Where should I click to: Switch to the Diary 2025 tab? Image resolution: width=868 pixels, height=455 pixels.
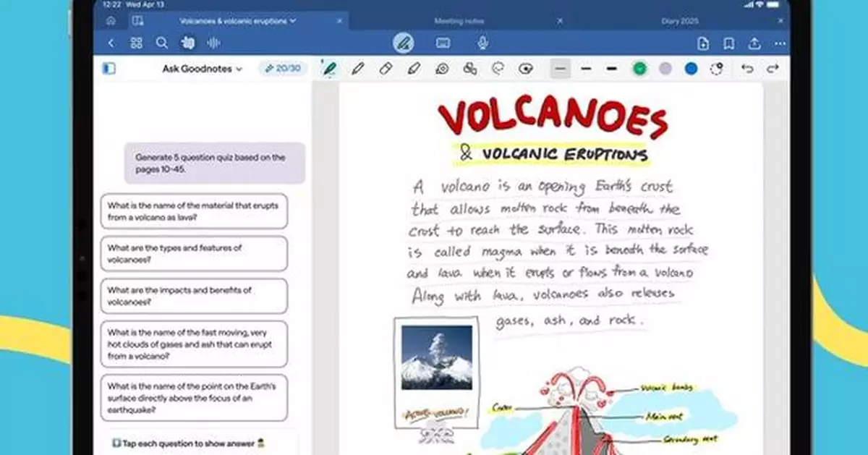tap(680, 21)
